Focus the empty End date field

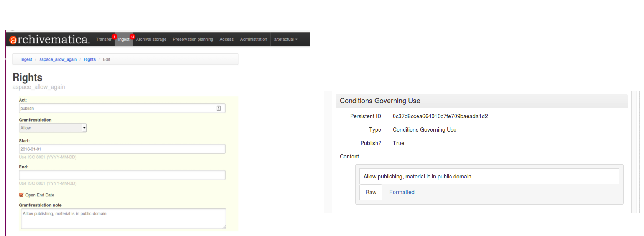click(122, 175)
